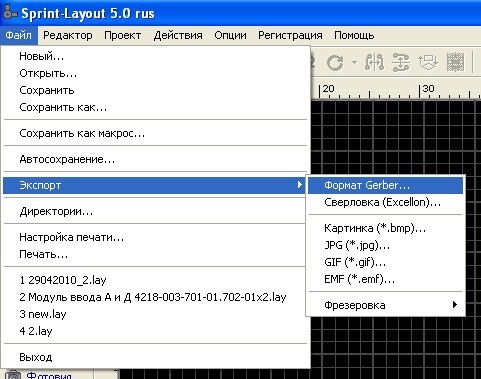Open the Опции menu

point(230,35)
